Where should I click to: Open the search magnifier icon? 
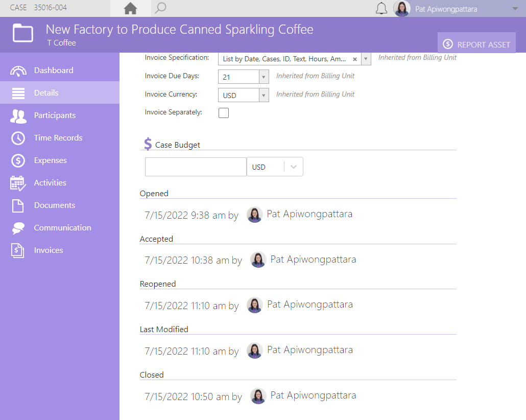(160, 8)
